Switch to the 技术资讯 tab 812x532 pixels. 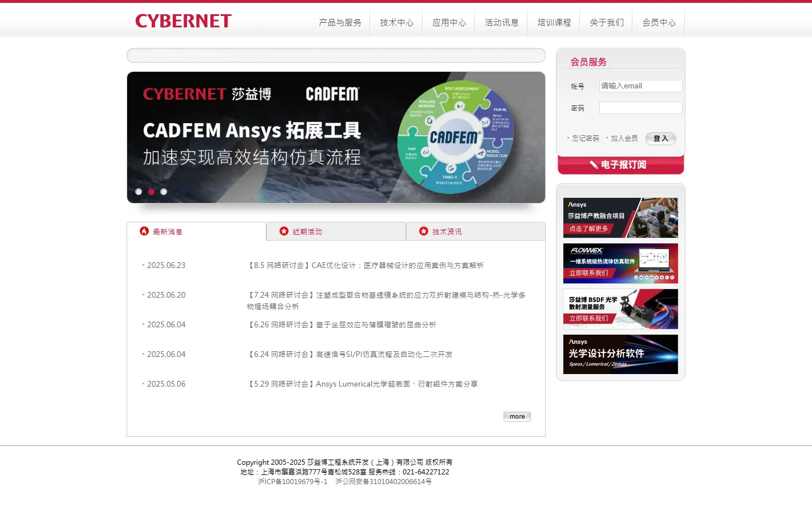pyautogui.click(x=476, y=232)
